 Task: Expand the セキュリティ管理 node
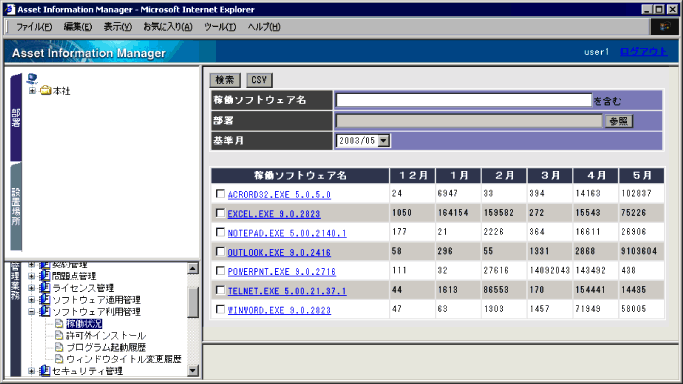pos(31,371)
